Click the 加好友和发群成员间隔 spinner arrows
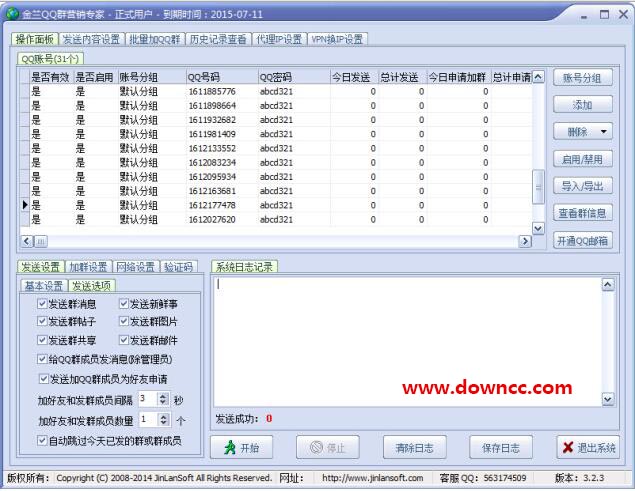Viewport: 635px width, 491px height. [163, 399]
